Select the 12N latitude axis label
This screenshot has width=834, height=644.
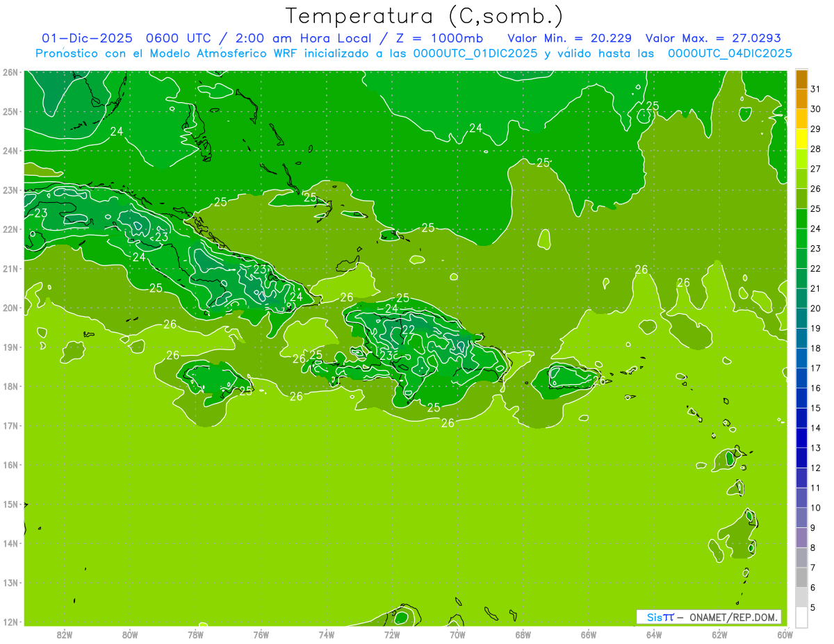click(10, 622)
